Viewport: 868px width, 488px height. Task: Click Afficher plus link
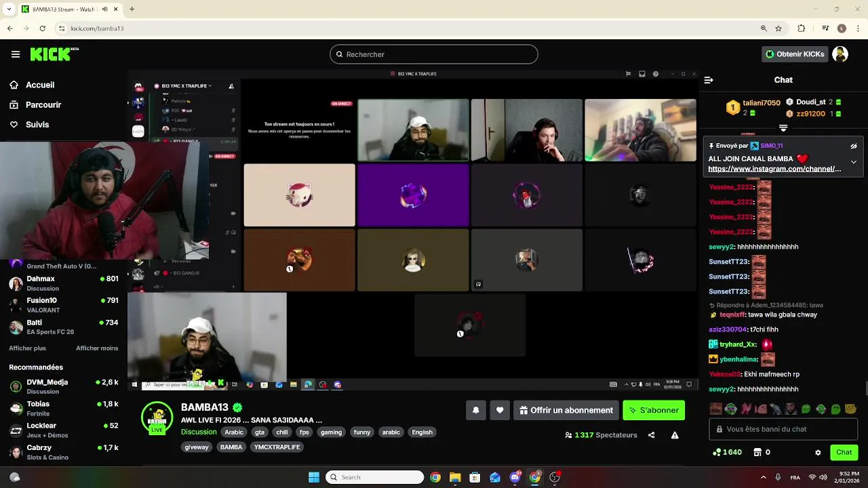pyautogui.click(x=28, y=348)
